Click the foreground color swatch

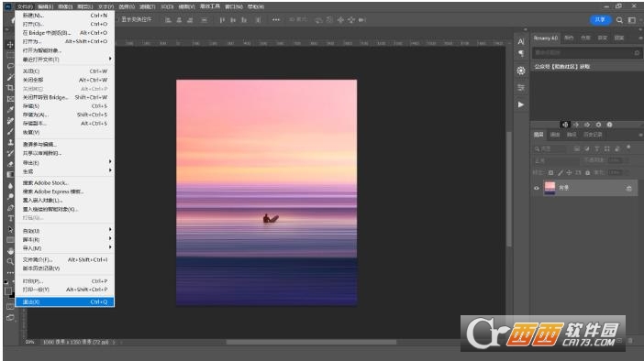(8, 290)
